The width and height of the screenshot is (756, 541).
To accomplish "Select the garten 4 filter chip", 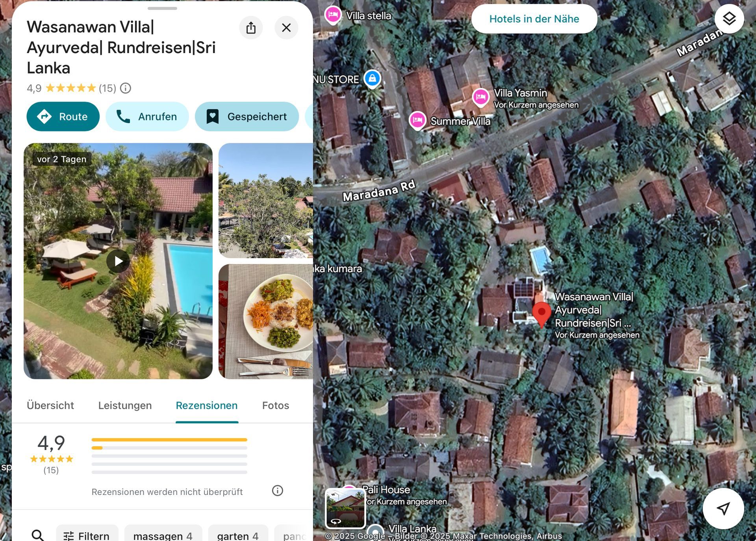I will coord(238,535).
